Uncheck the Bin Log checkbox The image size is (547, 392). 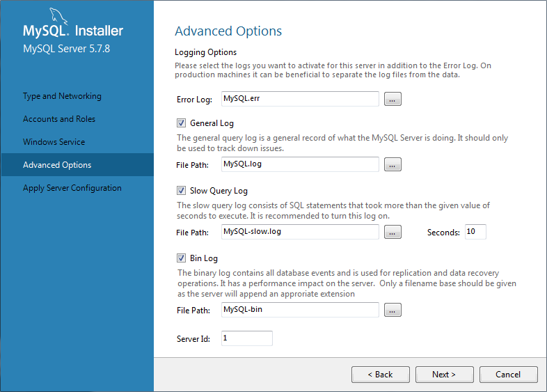coord(181,258)
